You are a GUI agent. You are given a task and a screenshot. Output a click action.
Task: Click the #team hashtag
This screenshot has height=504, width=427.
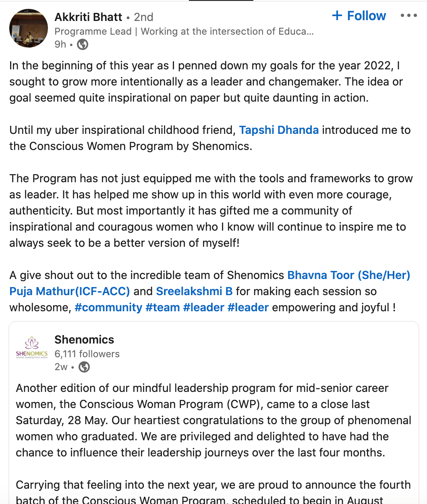click(163, 307)
